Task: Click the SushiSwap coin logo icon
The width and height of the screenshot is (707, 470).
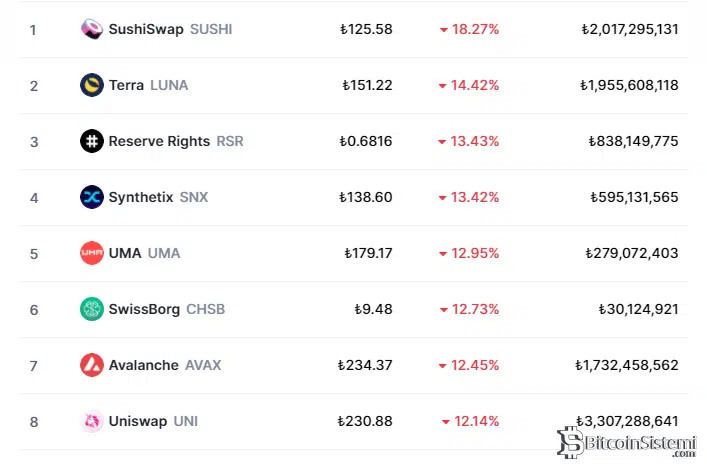Action: click(x=92, y=29)
